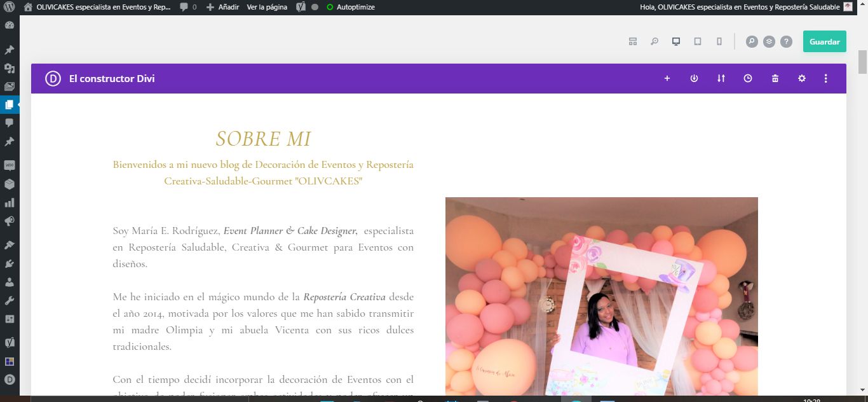Image resolution: width=868 pixels, height=402 pixels.
Task: Select the balloon photo frame image
Action: pyautogui.click(x=602, y=296)
